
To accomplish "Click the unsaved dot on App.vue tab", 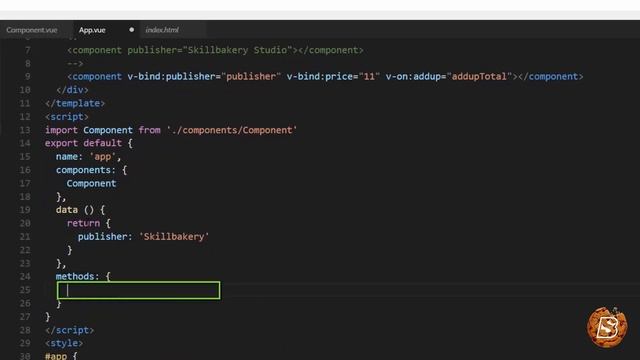I will click(131, 30).
